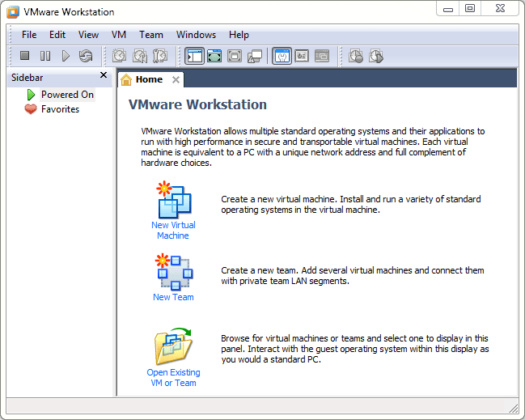
Task: Open the Edit menu
Action: click(57, 35)
